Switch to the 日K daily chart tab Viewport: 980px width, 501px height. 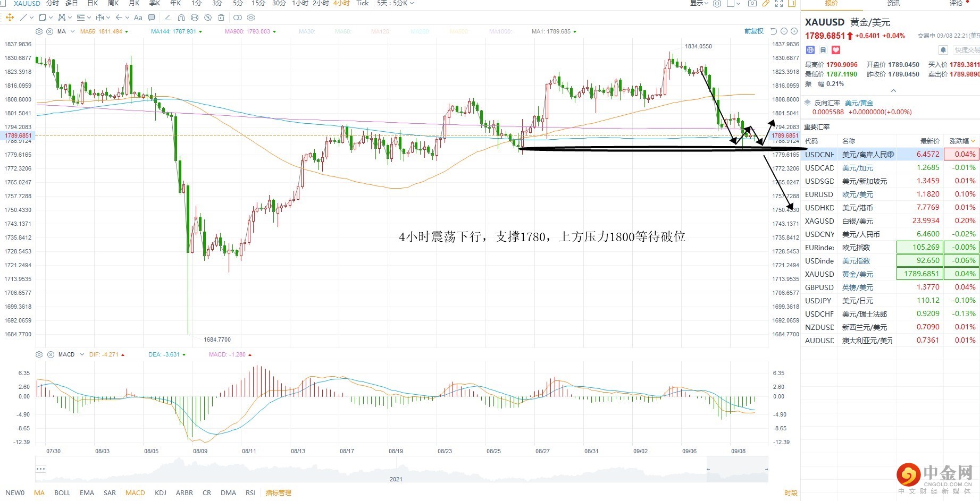(93, 3)
